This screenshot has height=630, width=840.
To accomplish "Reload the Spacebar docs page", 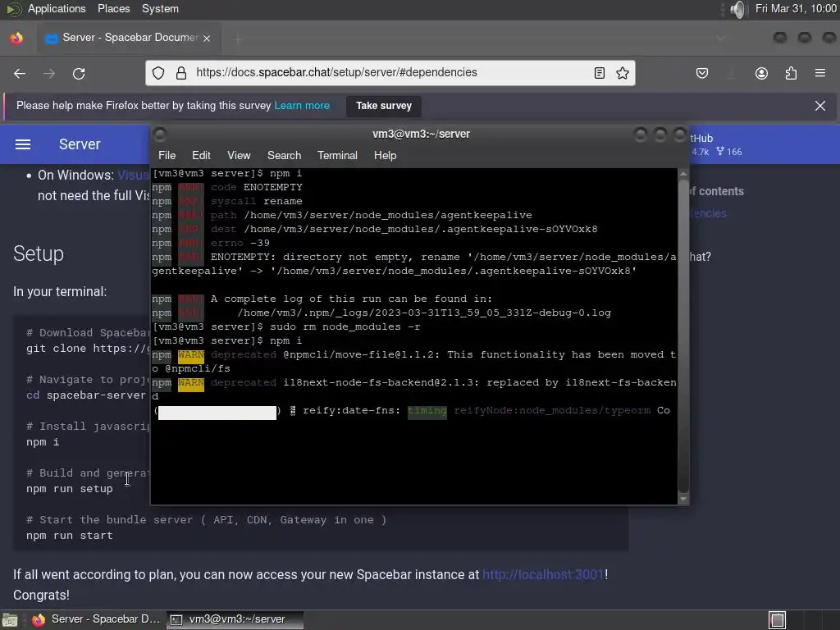I will (79, 73).
